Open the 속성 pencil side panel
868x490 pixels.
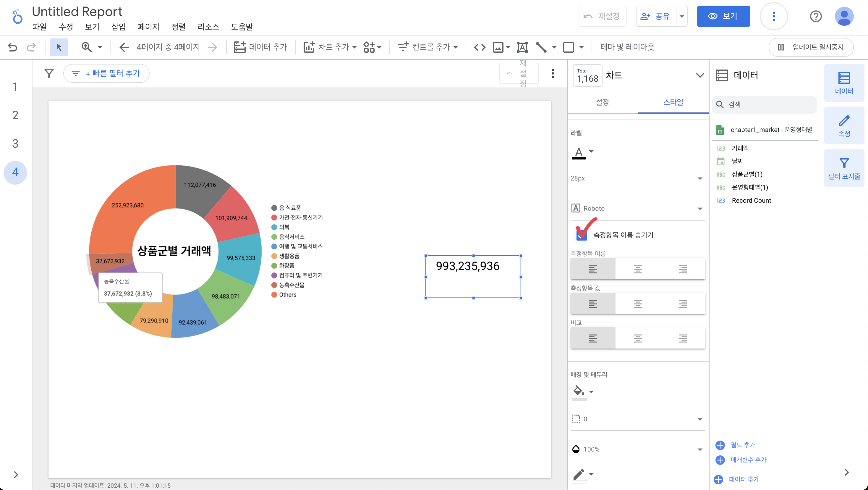click(x=844, y=126)
